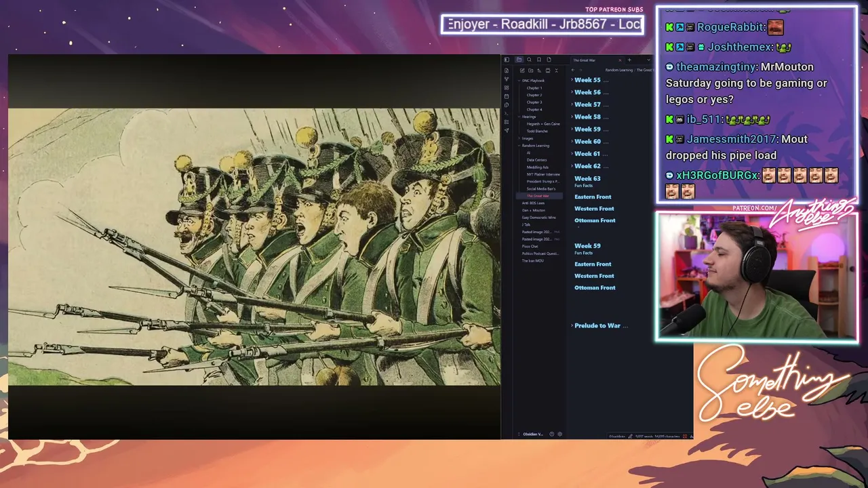Screen dimensions: 868x488
Task: Click the Week 63 heading
Action: [x=587, y=179]
